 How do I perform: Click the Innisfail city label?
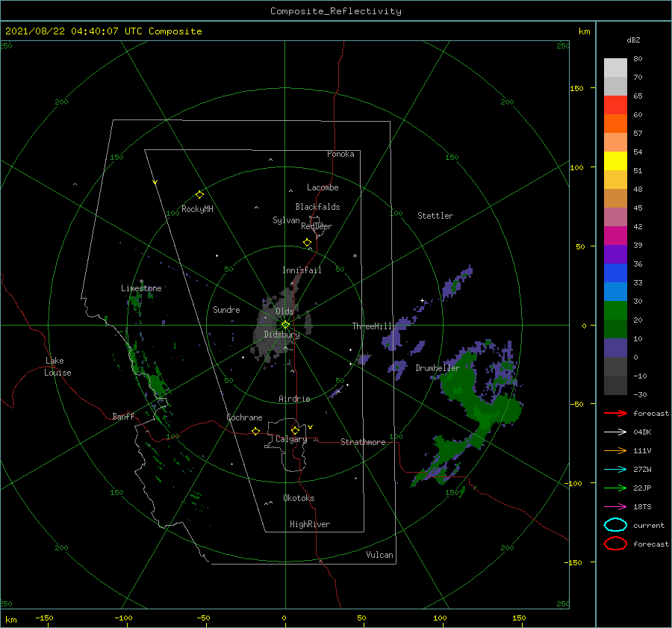pos(302,270)
